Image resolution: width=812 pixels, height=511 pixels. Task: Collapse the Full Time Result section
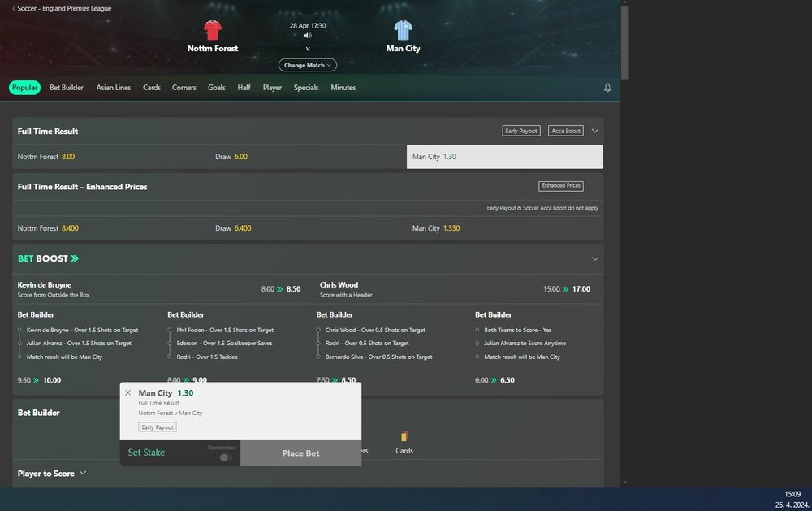pos(595,131)
